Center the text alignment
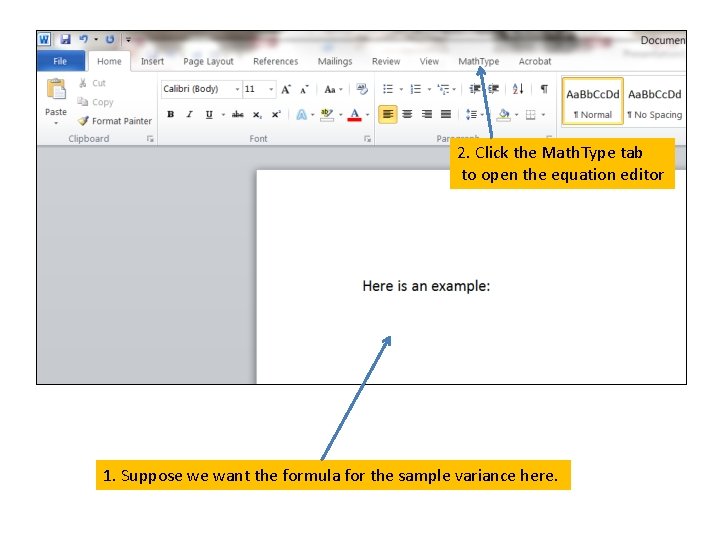 407,114
